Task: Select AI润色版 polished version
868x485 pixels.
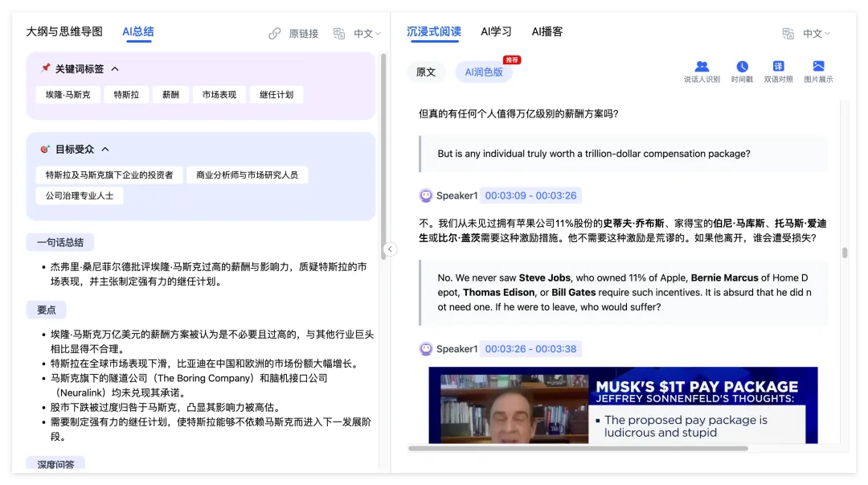Action: [x=484, y=72]
